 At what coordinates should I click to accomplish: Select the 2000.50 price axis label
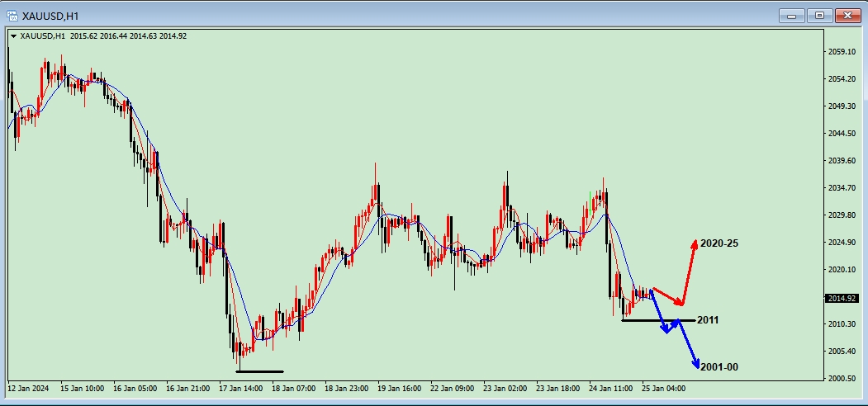point(842,378)
